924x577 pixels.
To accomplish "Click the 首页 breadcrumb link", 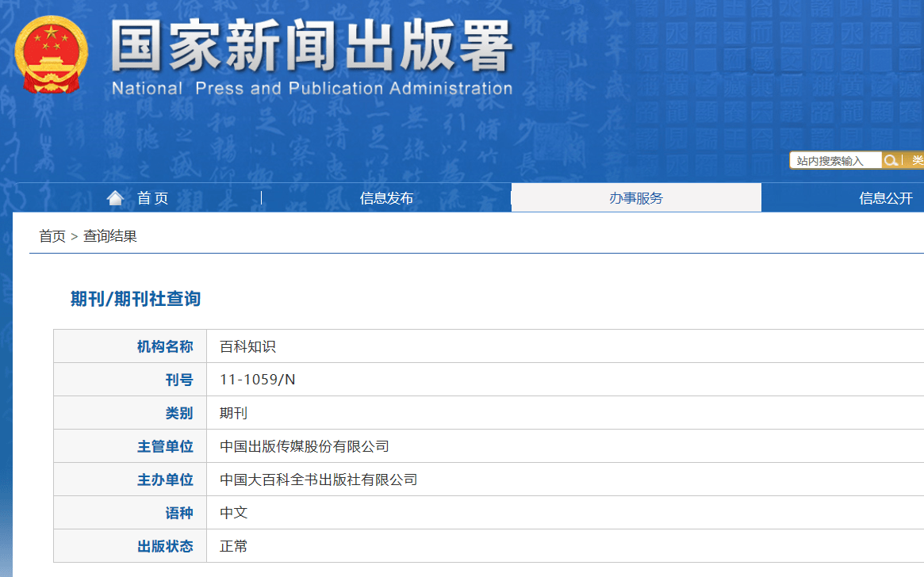I will point(50,236).
